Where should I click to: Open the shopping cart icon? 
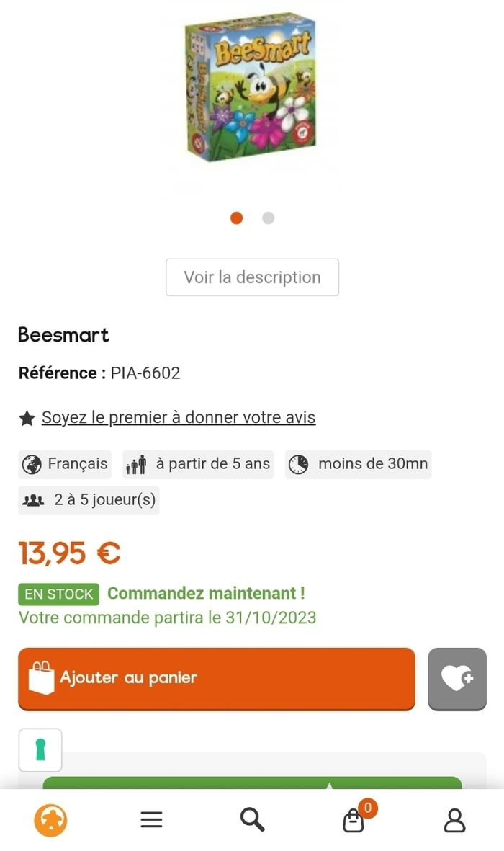pyautogui.click(x=354, y=820)
